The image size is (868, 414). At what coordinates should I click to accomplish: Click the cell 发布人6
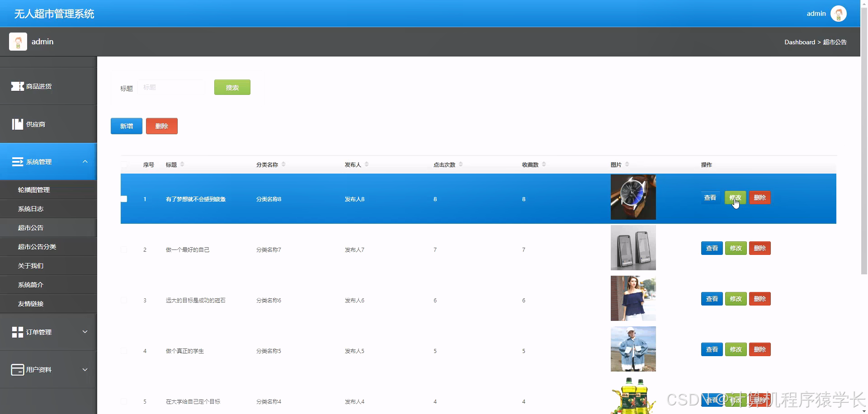(x=354, y=301)
